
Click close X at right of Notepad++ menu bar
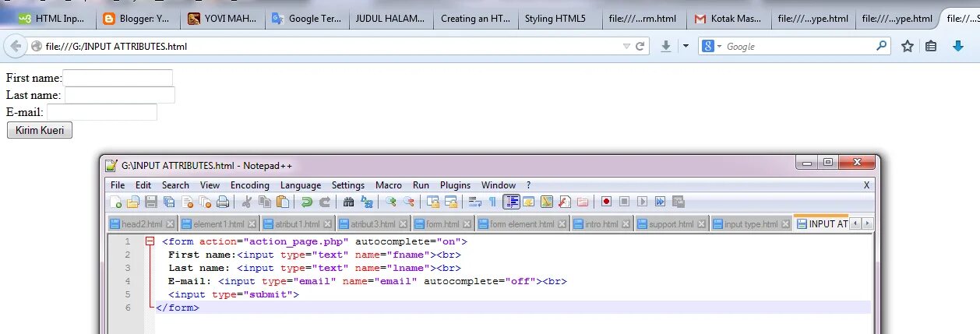pyautogui.click(x=866, y=185)
